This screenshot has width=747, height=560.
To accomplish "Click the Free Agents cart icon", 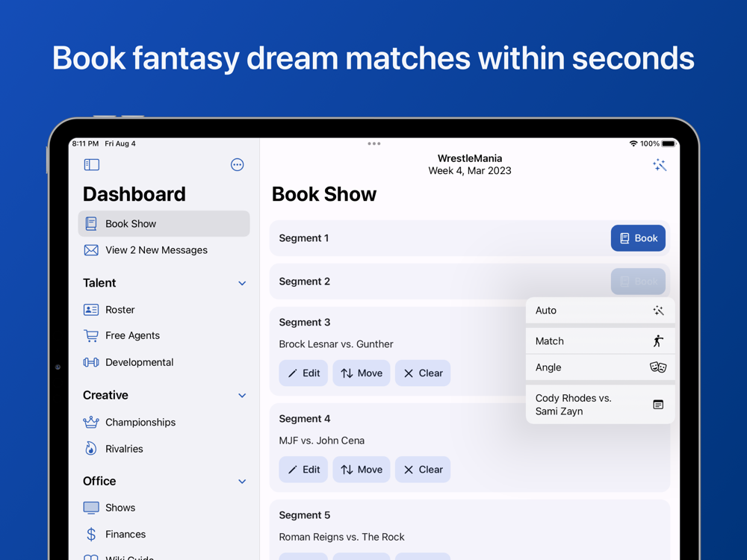I will [x=91, y=336].
